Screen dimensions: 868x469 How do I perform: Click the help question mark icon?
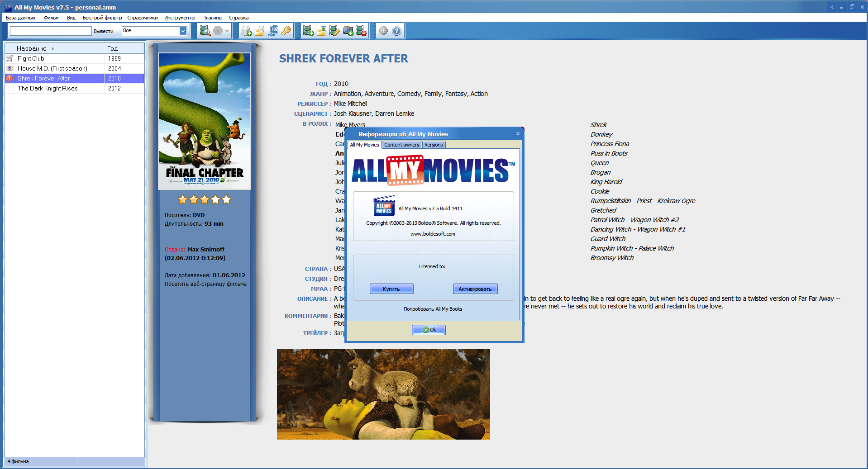[396, 31]
